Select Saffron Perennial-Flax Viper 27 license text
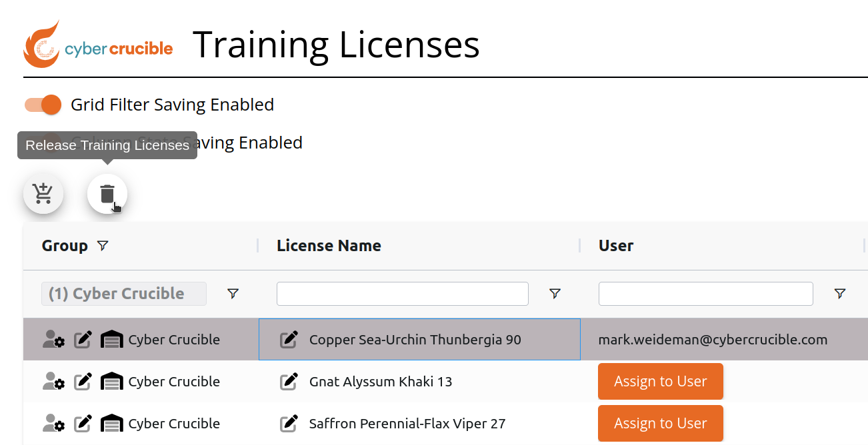The height and width of the screenshot is (445, 868). [407, 424]
